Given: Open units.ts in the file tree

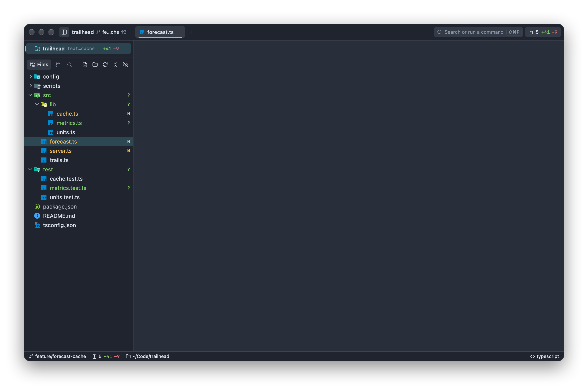Looking at the screenshot, I should click(x=79, y=132).
